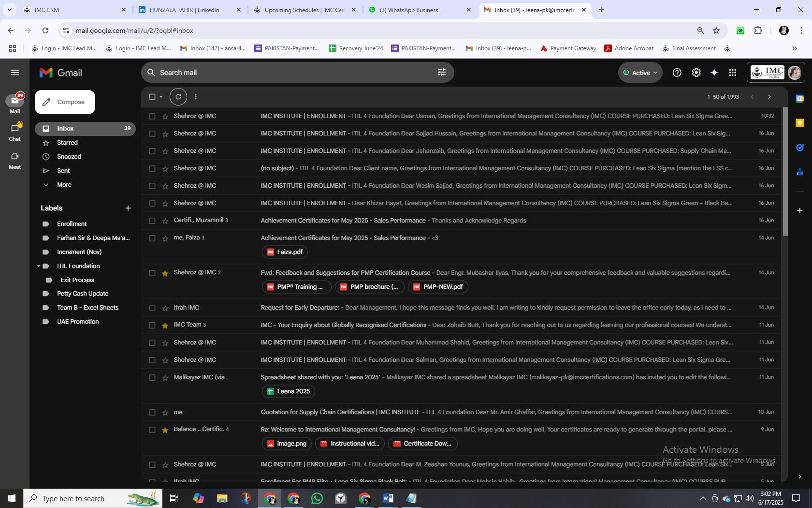Open Gmail Settings gear icon
This screenshot has width=812, height=508.
click(696, 73)
